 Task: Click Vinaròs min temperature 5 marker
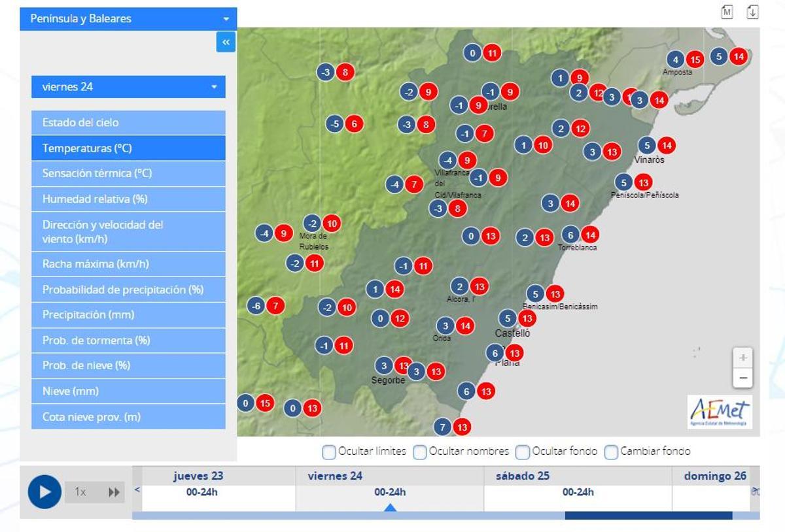pyautogui.click(x=647, y=146)
